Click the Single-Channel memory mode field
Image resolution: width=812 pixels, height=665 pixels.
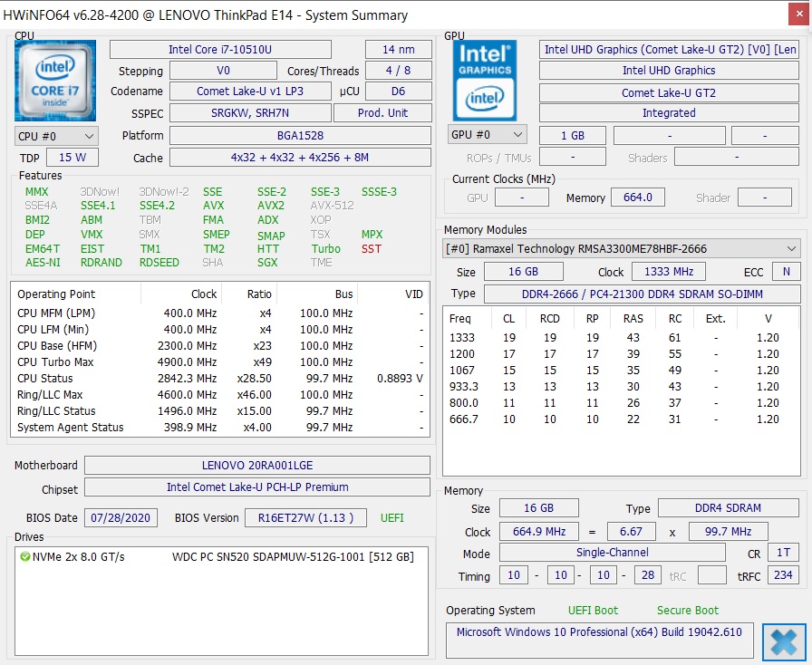click(612, 553)
